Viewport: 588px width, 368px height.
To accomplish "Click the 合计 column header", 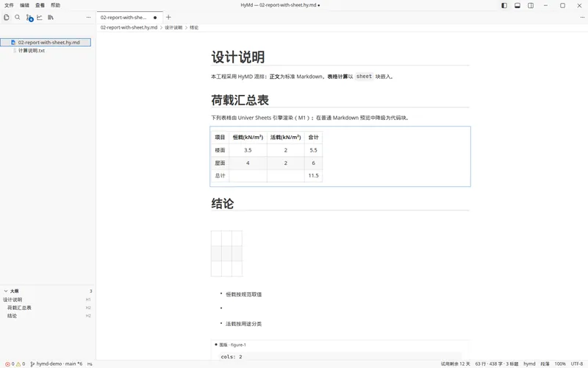I will [313, 138].
